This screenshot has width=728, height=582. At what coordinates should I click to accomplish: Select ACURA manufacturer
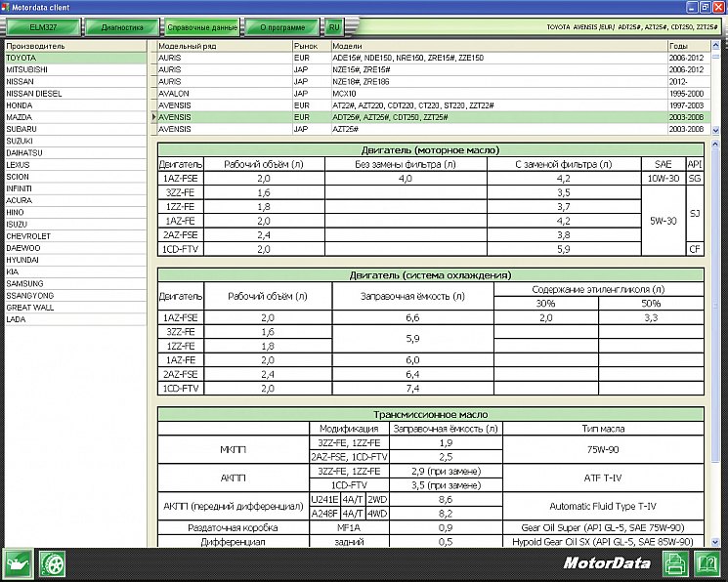75,200
